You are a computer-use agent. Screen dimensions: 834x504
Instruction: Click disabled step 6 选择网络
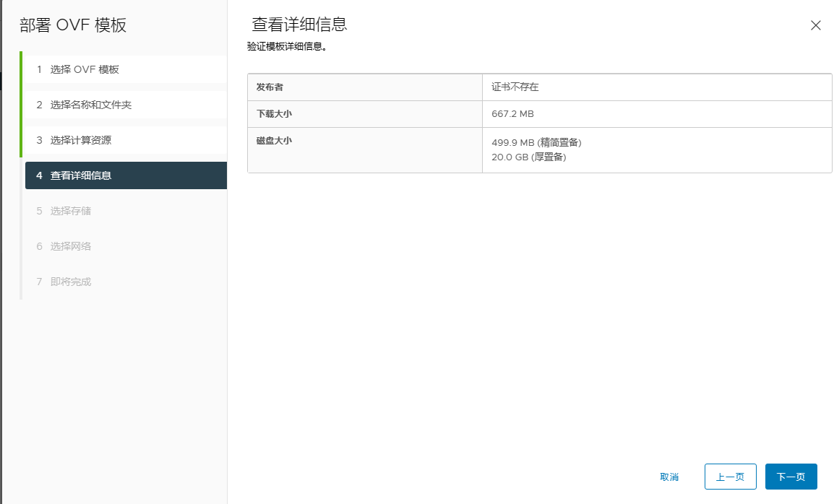point(70,246)
